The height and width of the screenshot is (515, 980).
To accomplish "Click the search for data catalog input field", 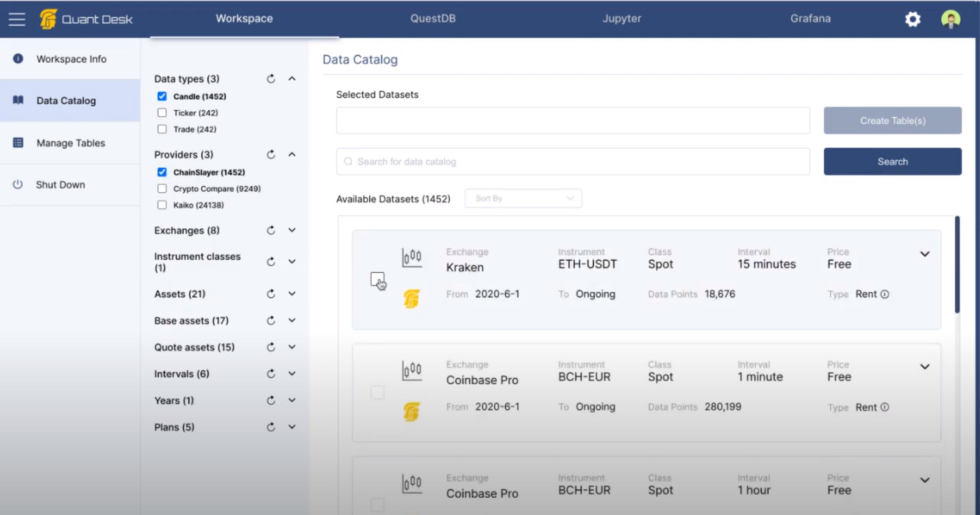I will coord(573,162).
